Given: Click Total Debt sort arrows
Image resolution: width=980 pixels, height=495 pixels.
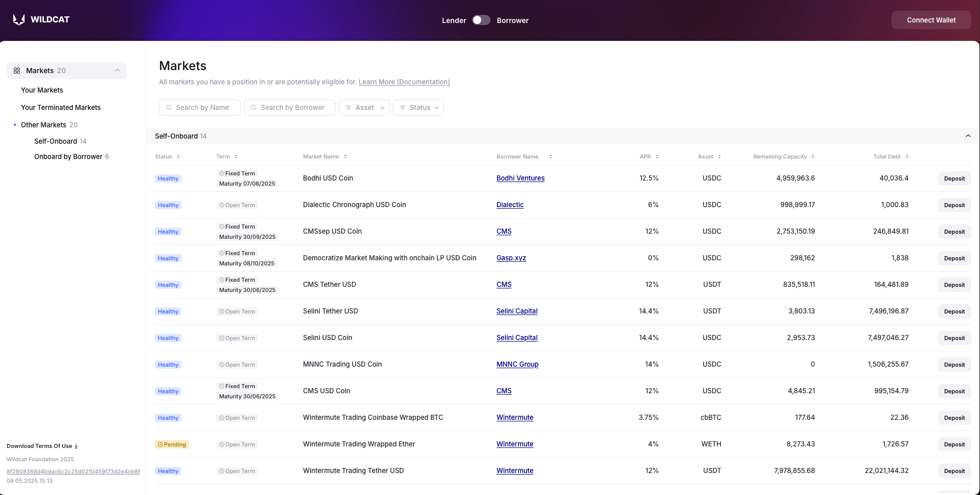Looking at the screenshot, I should pos(907,156).
